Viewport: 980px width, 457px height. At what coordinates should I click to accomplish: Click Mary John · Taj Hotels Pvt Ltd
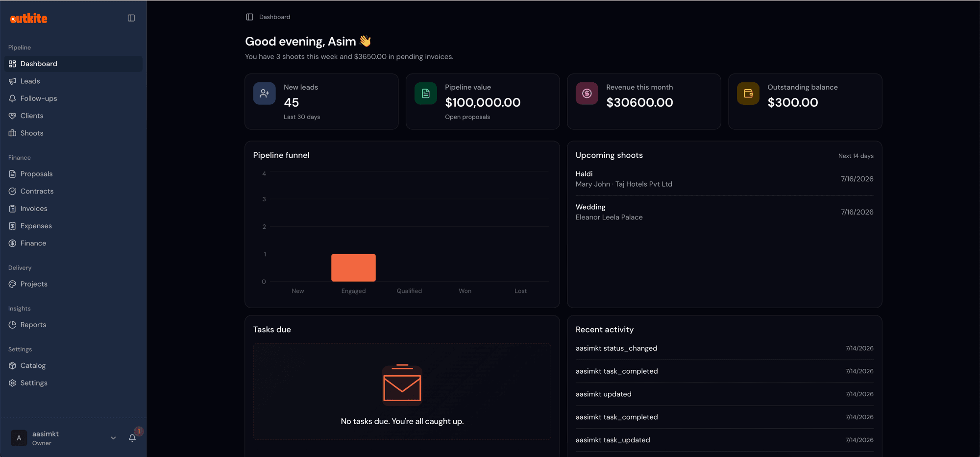pos(624,184)
